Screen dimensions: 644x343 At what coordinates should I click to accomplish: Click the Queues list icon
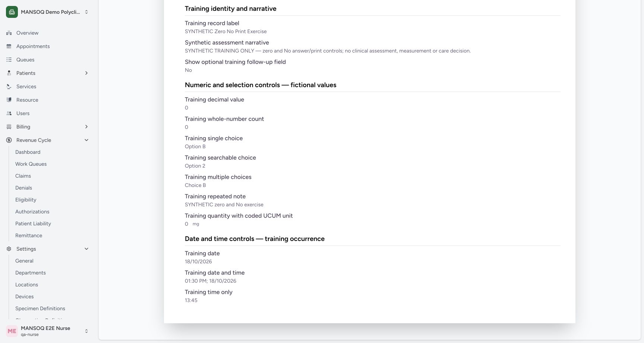click(9, 60)
